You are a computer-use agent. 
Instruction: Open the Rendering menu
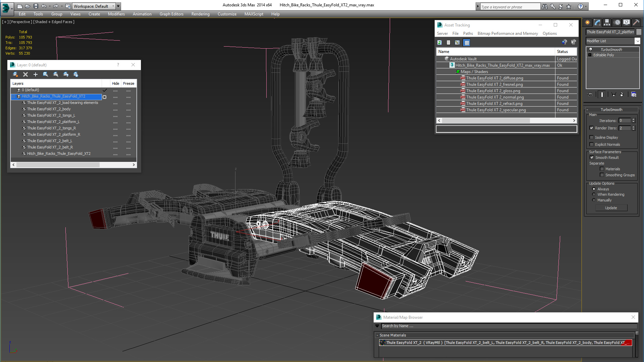(200, 14)
